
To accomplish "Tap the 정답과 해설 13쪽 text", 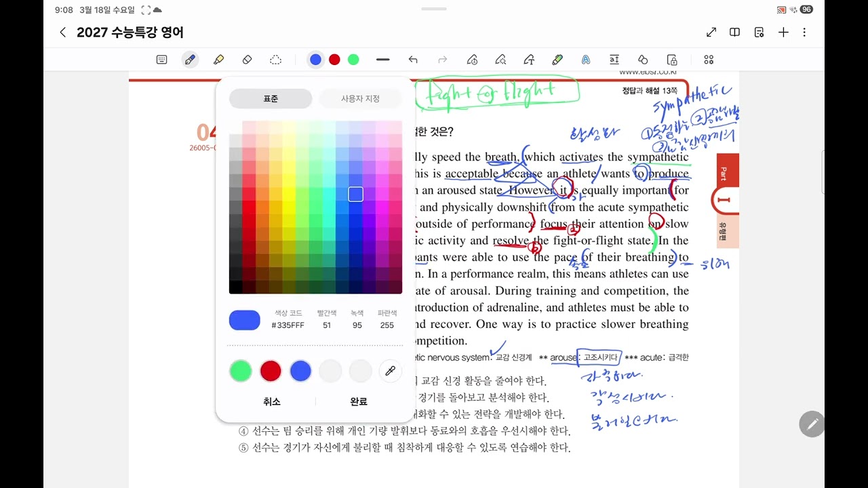I will coord(650,90).
